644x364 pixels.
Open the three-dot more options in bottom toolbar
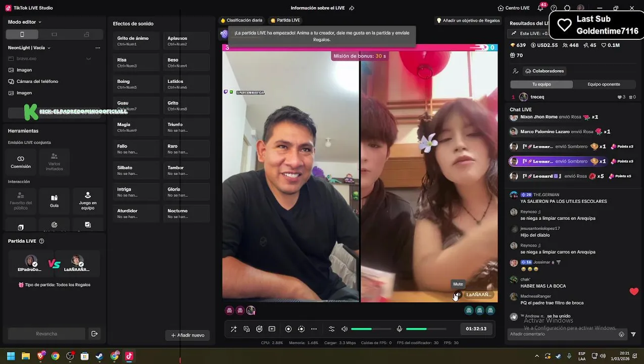click(314, 329)
